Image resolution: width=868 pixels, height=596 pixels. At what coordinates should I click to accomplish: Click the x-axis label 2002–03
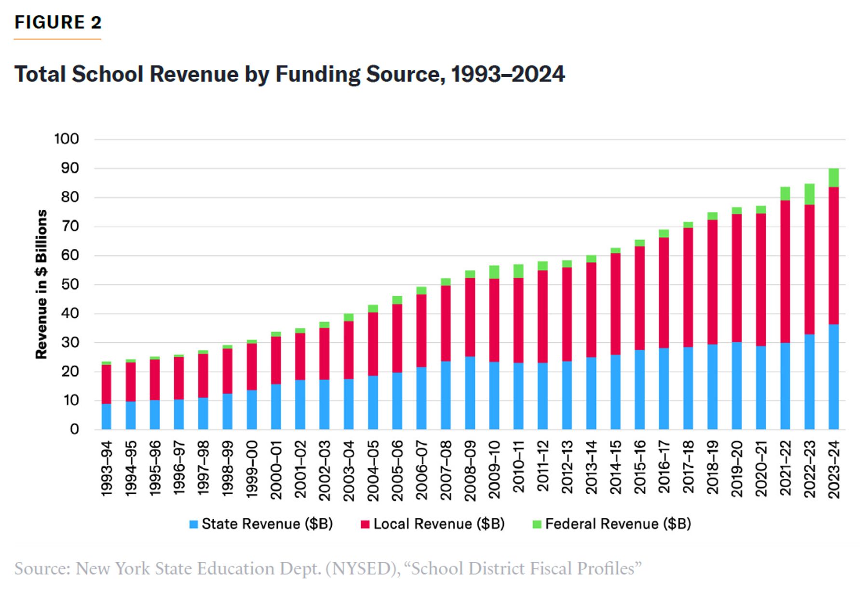(324, 470)
